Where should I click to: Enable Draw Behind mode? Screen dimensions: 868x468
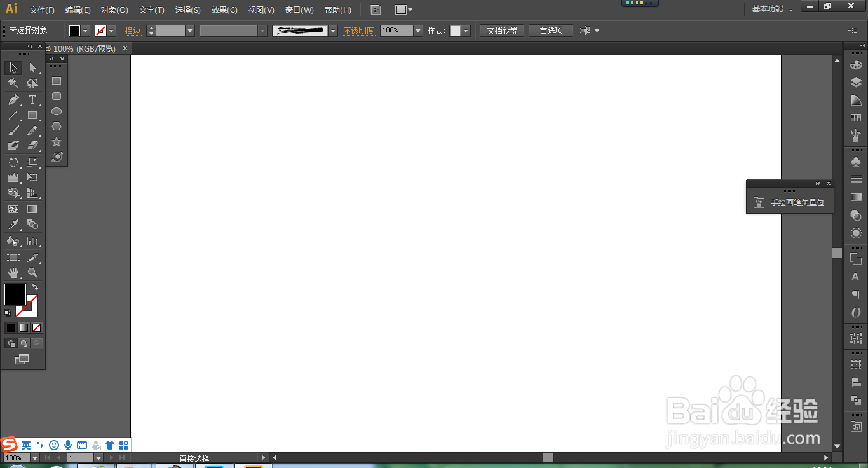(x=24, y=343)
